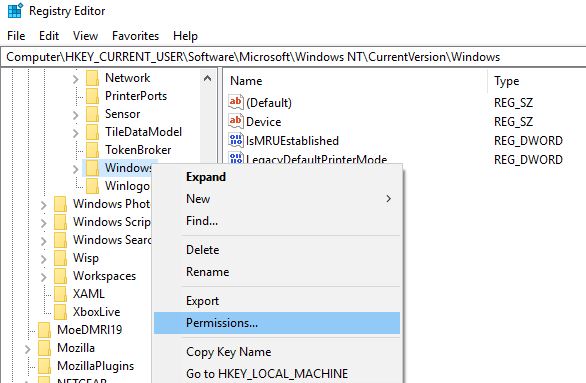Screen dimensions: 586x383
Task: Click the XAML folder icon
Action: coord(60,294)
